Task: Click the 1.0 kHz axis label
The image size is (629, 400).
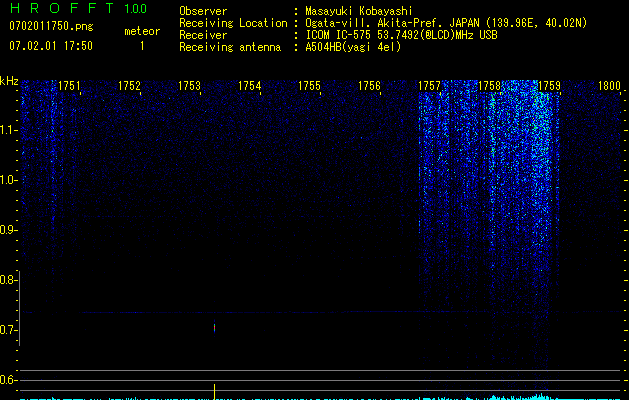Action: point(8,180)
